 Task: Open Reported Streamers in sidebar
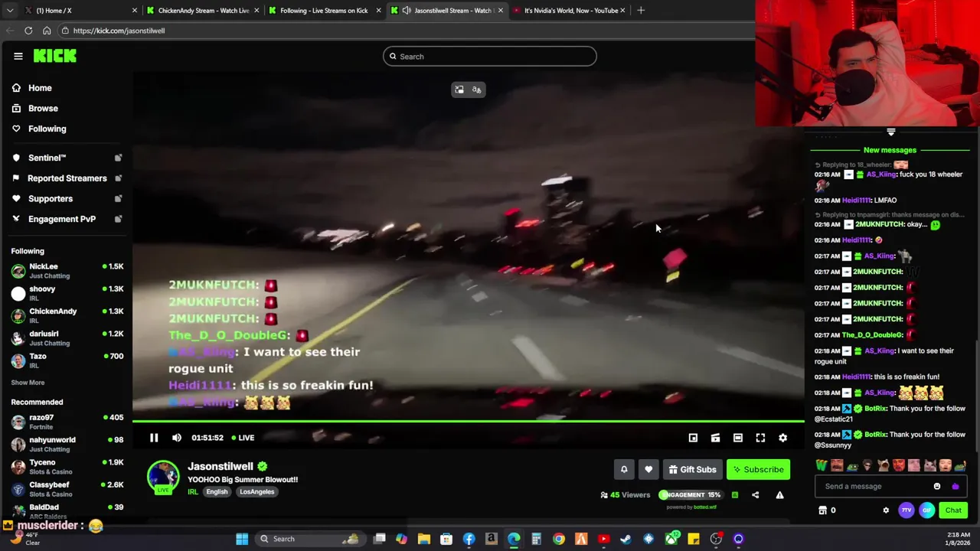point(67,178)
